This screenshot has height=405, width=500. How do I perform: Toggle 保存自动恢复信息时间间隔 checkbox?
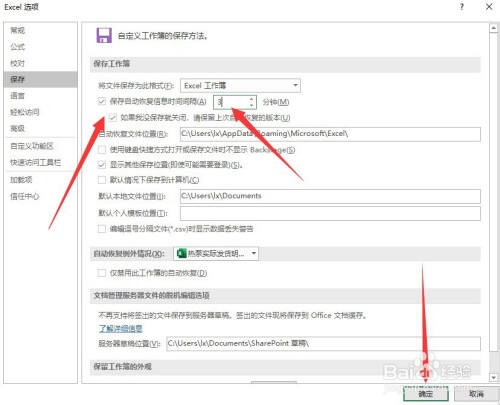pos(102,101)
